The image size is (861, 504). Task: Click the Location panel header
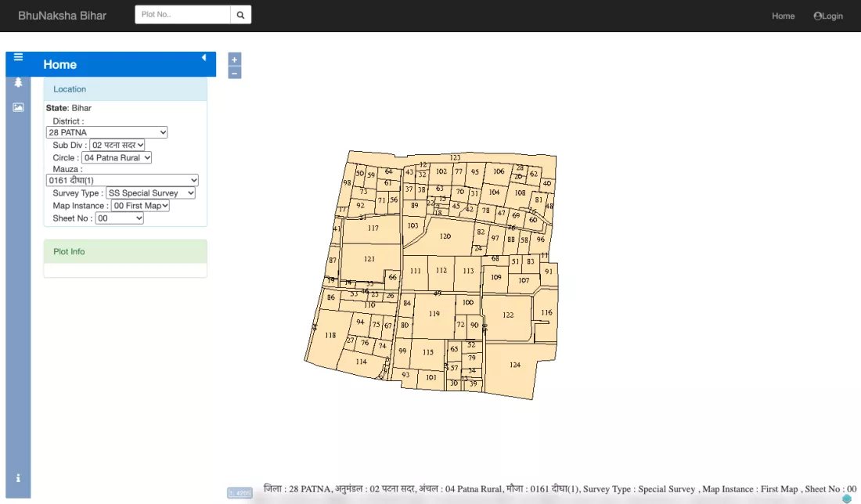(x=125, y=89)
